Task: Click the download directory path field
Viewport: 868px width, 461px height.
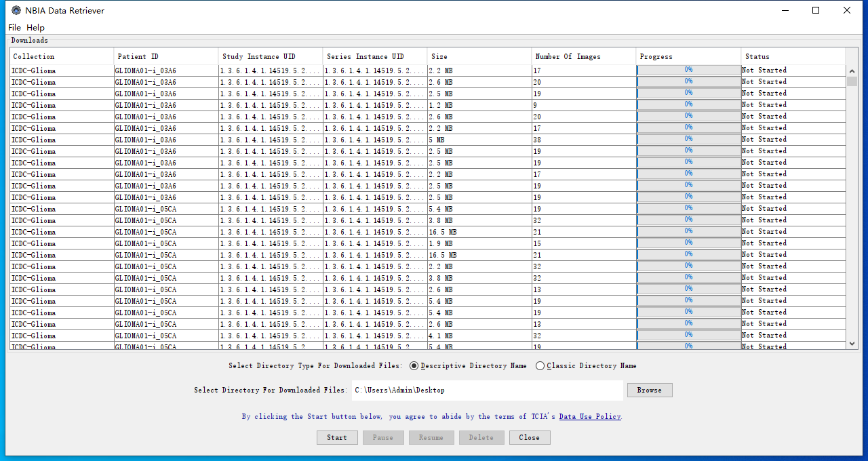Action: pos(486,390)
